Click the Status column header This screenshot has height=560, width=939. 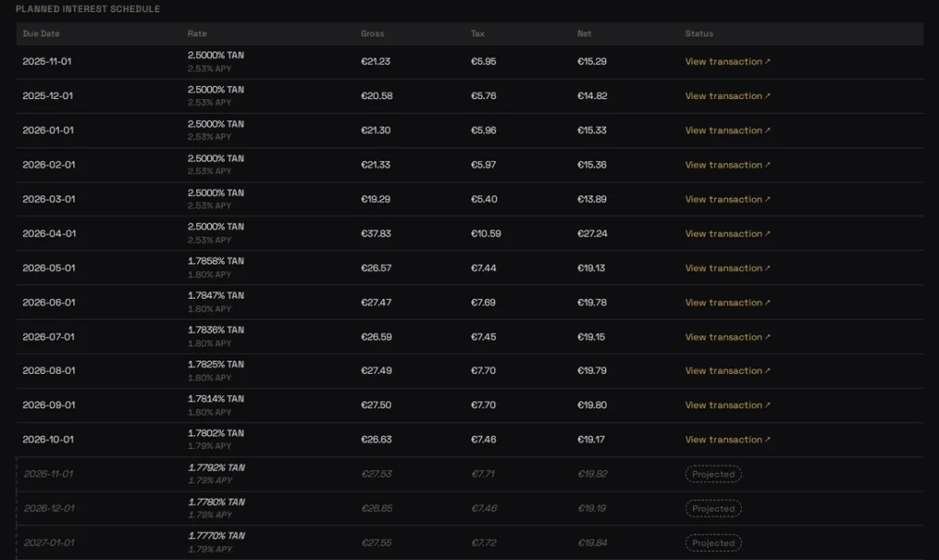(x=699, y=34)
